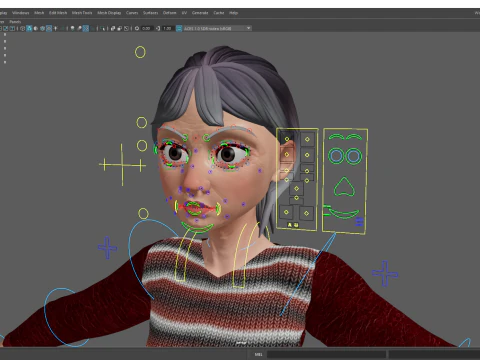Screen dimensions: 480x360
Task: Select the green circle control between the eyebrows
Action: pyautogui.click(x=206, y=137)
